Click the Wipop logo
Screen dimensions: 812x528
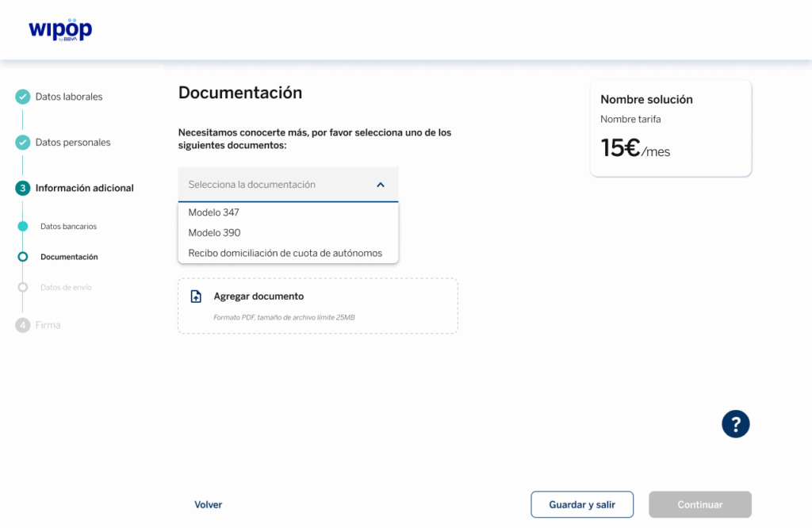pos(60,29)
